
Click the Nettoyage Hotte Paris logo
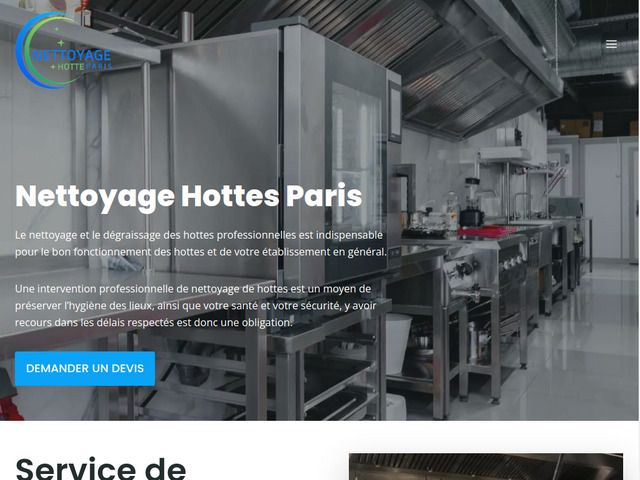click(63, 50)
